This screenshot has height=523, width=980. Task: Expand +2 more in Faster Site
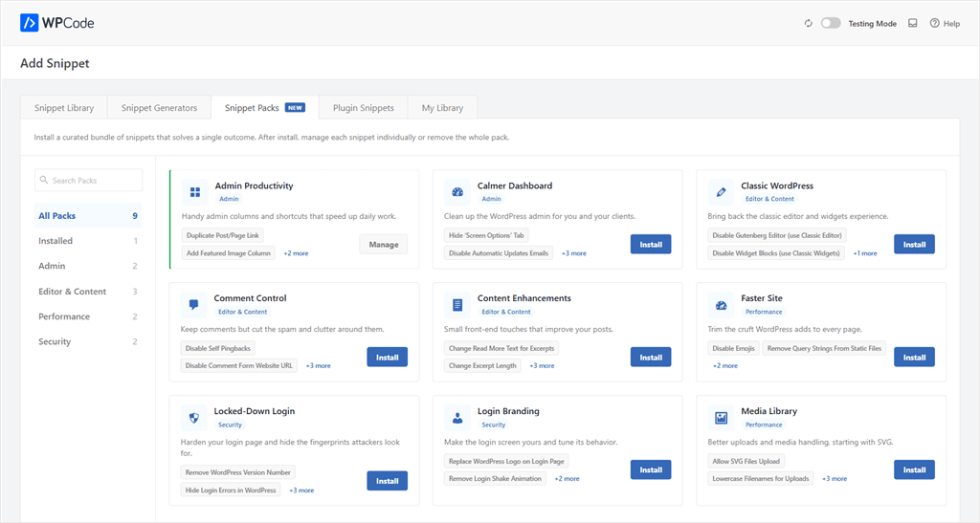pyautogui.click(x=725, y=366)
